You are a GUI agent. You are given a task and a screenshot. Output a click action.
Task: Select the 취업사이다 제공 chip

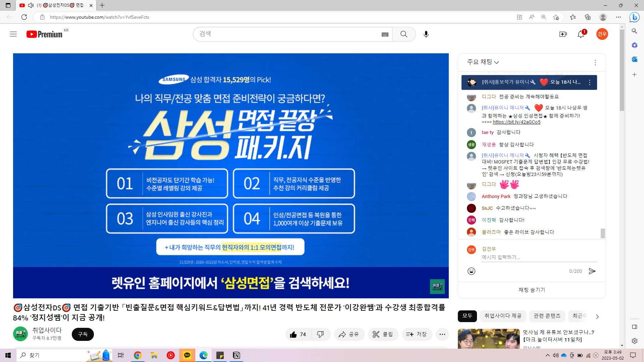click(x=503, y=316)
